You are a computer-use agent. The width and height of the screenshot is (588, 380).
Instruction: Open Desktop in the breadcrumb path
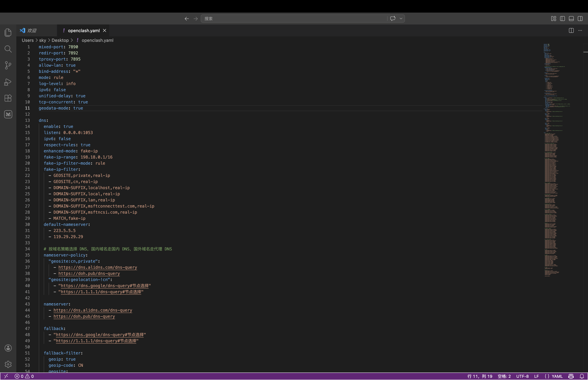tap(60, 40)
